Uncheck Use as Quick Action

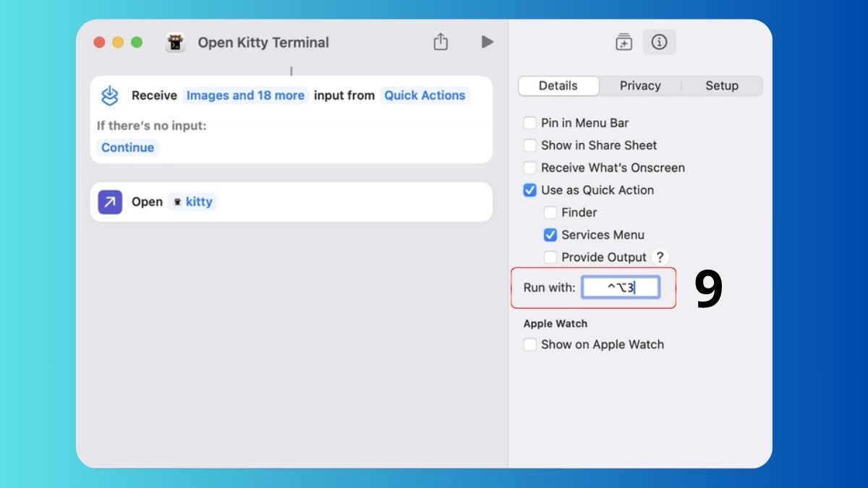(530, 190)
